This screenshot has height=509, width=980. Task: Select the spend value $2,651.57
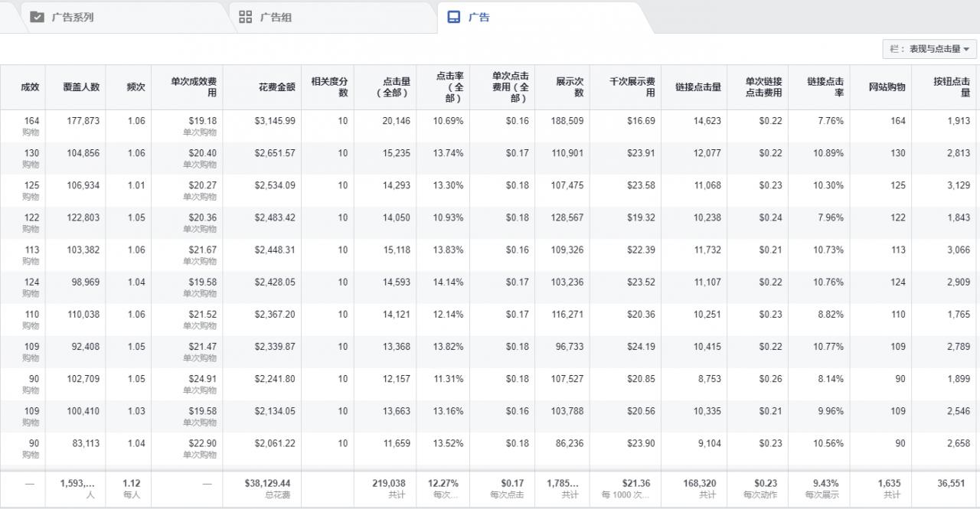pyautogui.click(x=275, y=153)
